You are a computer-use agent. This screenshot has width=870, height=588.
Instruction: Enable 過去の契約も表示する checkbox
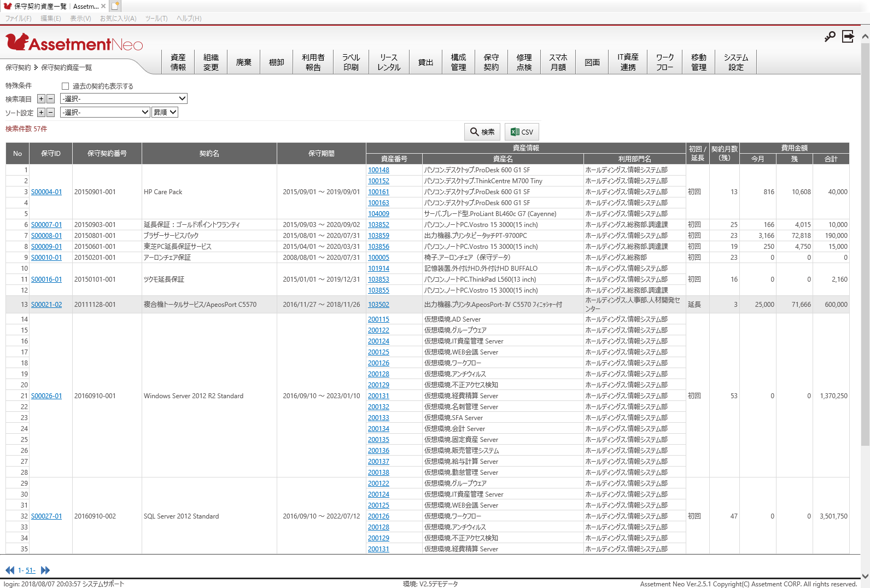(x=66, y=86)
